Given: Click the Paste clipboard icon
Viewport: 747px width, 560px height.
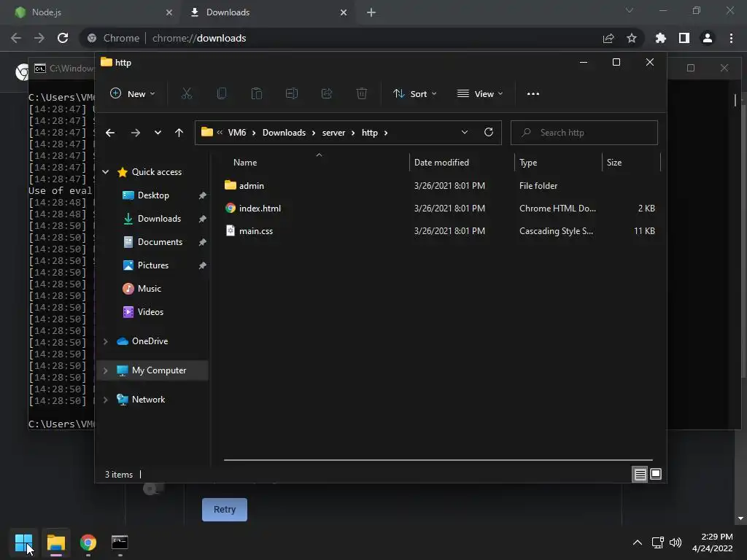Looking at the screenshot, I should (257, 94).
